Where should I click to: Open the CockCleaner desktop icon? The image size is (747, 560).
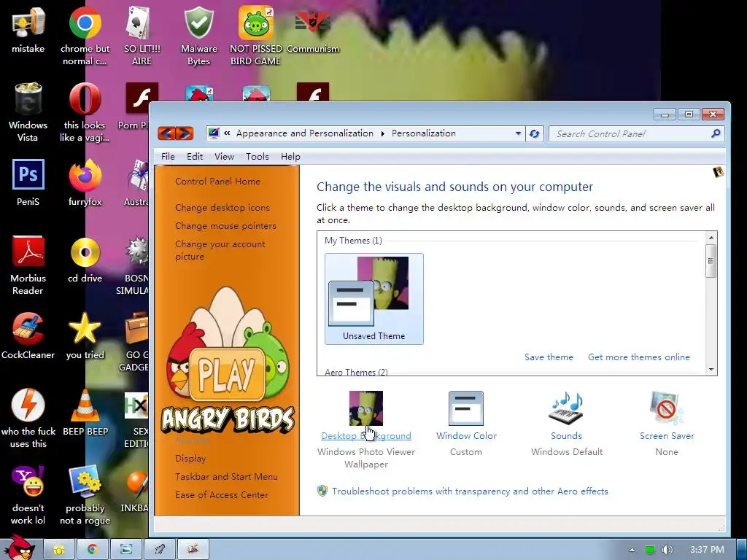click(28, 329)
